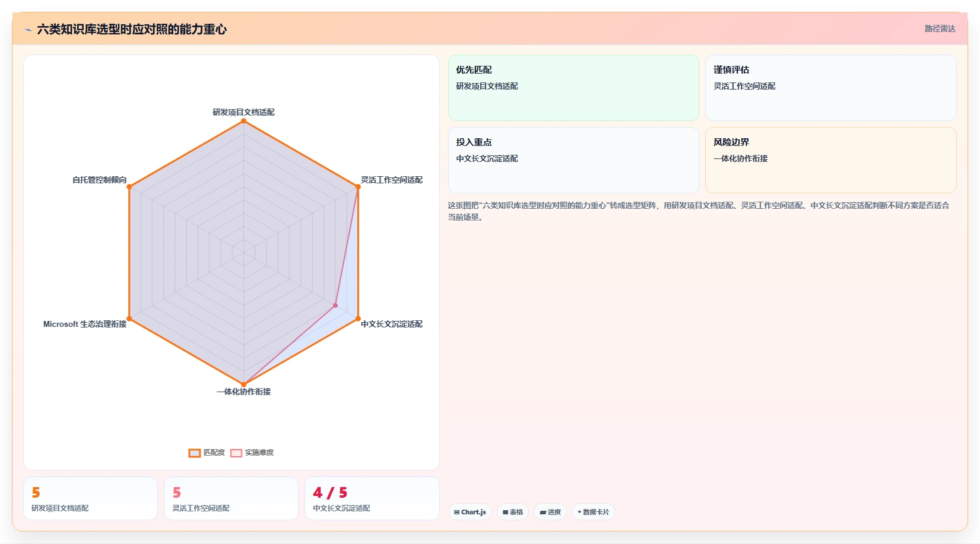Open the 优先匹配 card
The image size is (980, 544).
point(573,88)
